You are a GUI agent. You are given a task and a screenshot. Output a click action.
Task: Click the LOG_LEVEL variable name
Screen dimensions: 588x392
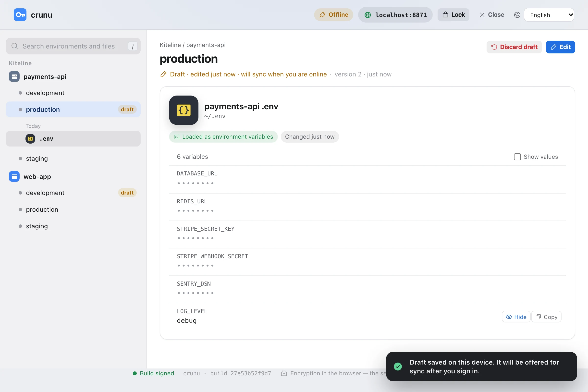(x=192, y=311)
